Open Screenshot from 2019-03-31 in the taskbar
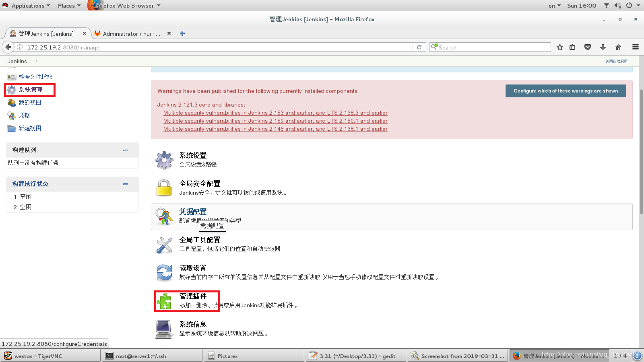Image resolution: width=644 pixels, height=362 pixels. click(x=458, y=356)
